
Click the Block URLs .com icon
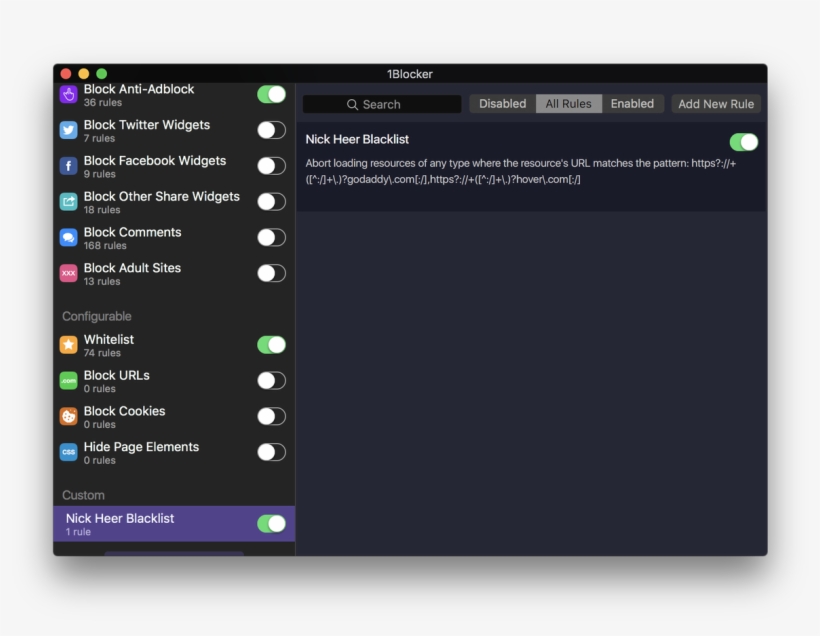[69, 381]
